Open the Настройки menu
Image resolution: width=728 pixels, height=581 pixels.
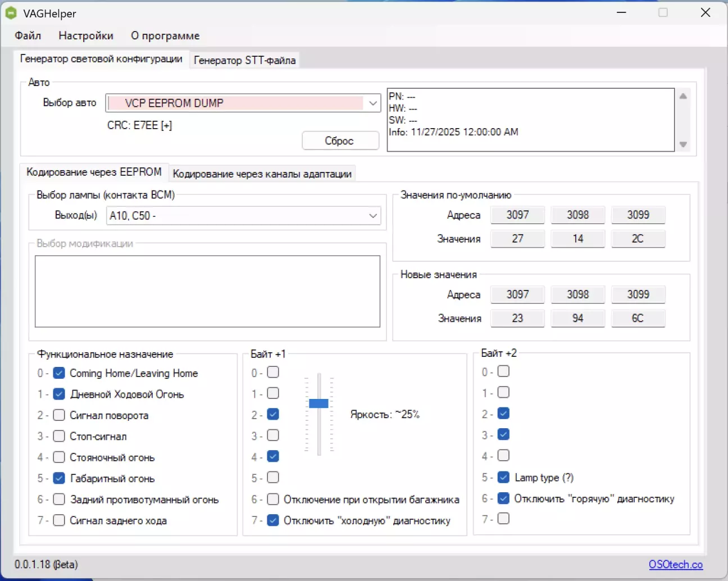point(86,35)
